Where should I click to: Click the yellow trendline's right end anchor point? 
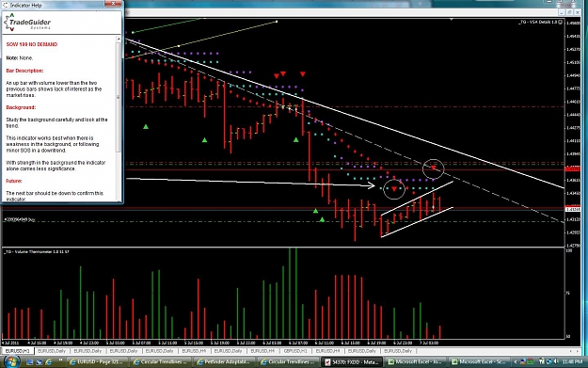click(x=277, y=22)
